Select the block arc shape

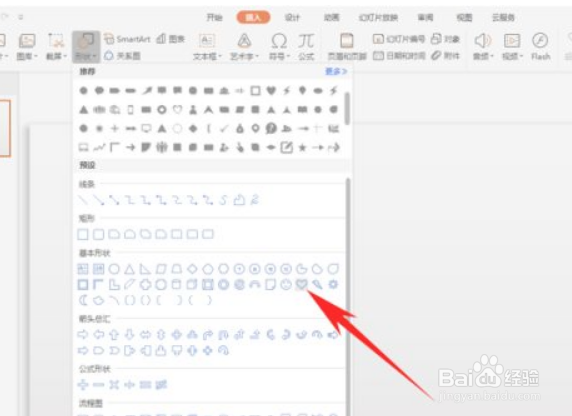[255, 284]
